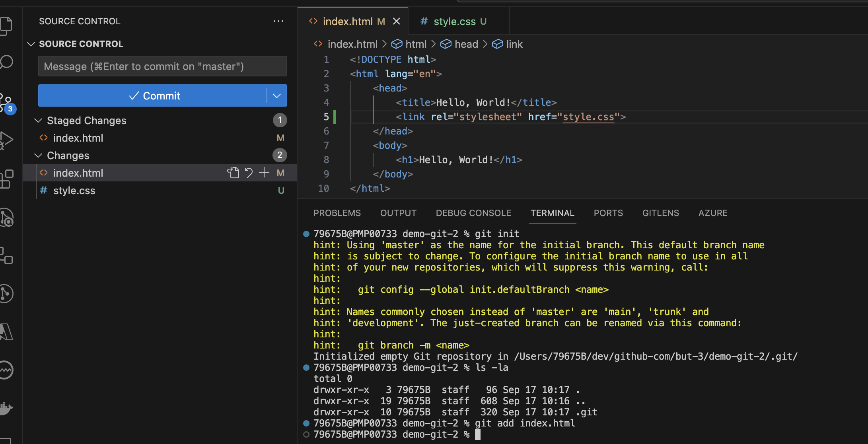This screenshot has width=868, height=444.
Task: Open the AZURE panel tab
Action: pyautogui.click(x=713, y=213)
